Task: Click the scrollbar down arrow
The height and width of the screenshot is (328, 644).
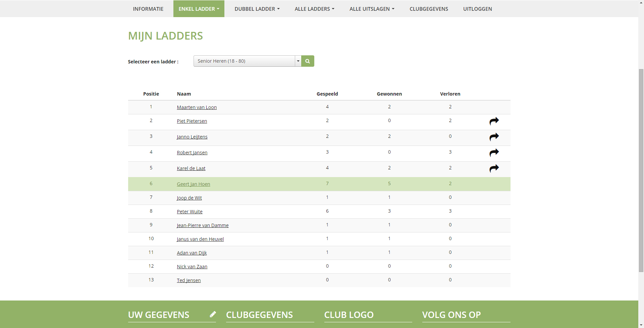Action: point(641,325)
